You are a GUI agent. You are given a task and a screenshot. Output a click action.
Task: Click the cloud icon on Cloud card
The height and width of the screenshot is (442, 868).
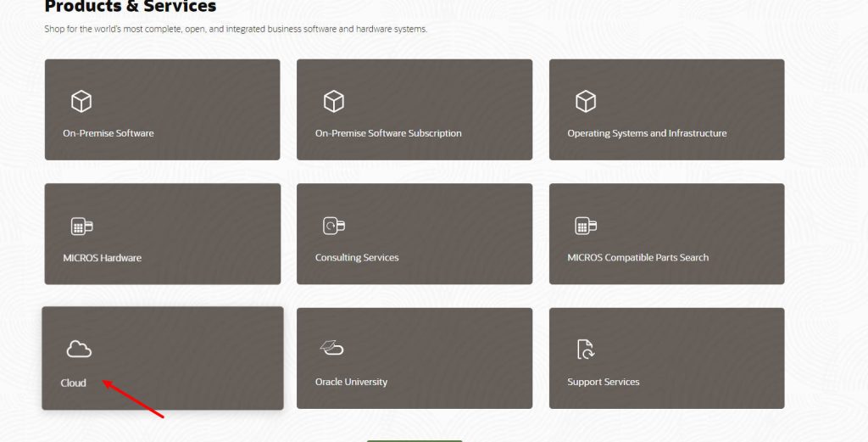pyautogui.click(x=79, y=349)
